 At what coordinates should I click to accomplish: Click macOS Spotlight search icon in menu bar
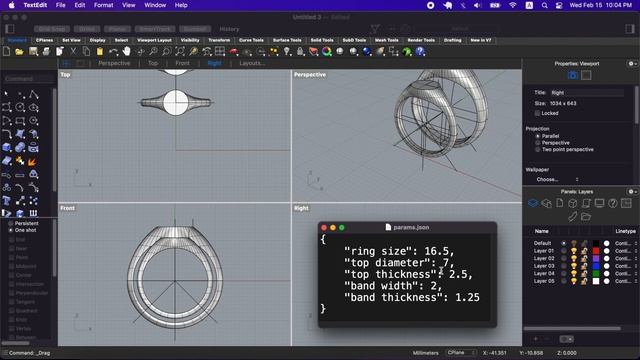[544, 5]
